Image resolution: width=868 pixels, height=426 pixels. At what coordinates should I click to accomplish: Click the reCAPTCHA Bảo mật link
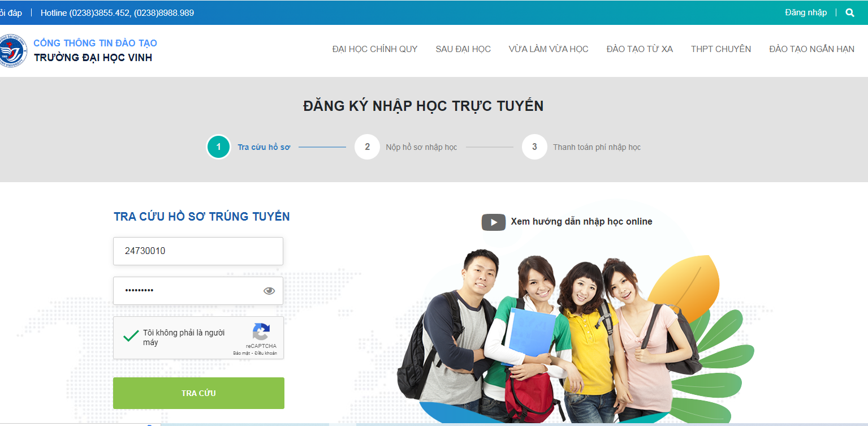point(241,353)
